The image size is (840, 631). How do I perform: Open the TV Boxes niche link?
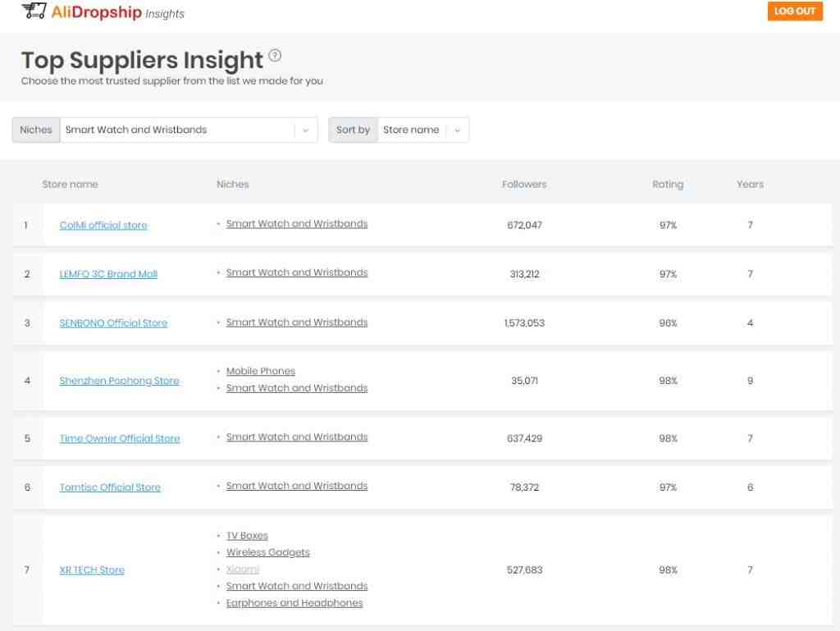click(x=247, y=536)
